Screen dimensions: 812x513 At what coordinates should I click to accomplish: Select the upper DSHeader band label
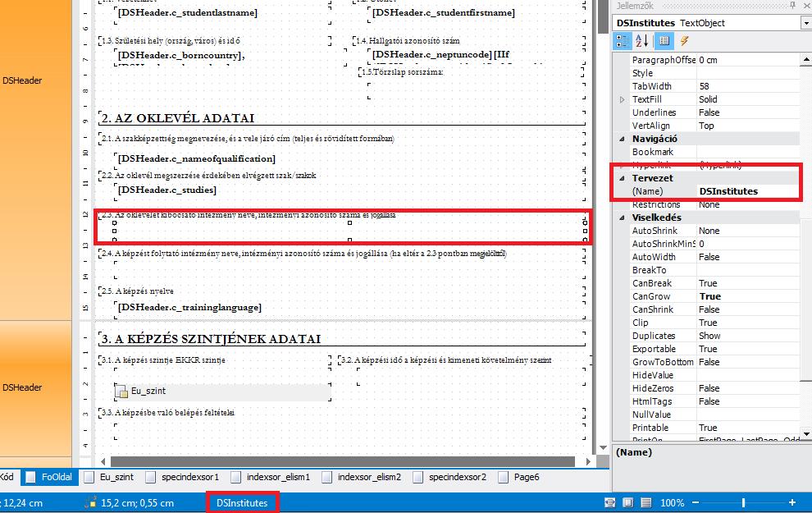(x=22, y=80)
